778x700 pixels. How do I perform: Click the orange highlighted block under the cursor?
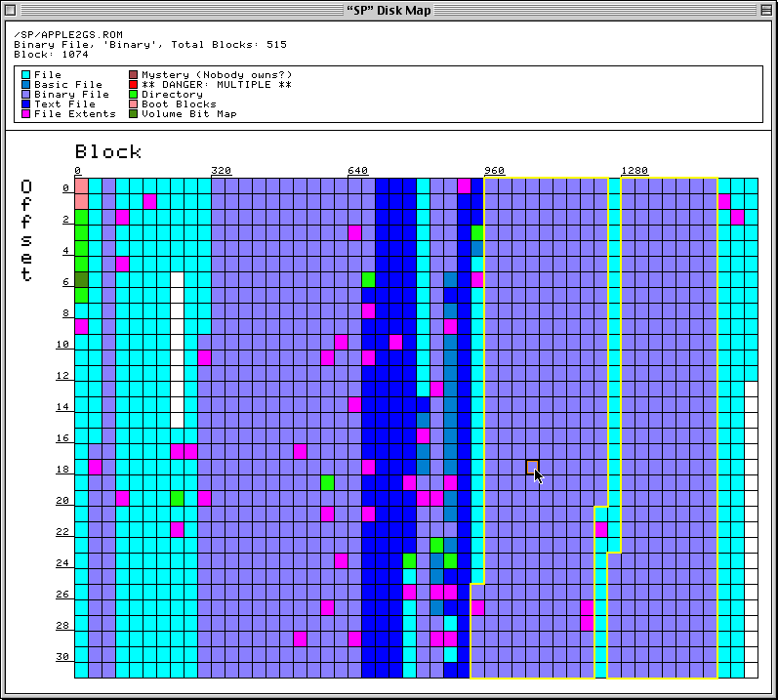click(532, 467)
